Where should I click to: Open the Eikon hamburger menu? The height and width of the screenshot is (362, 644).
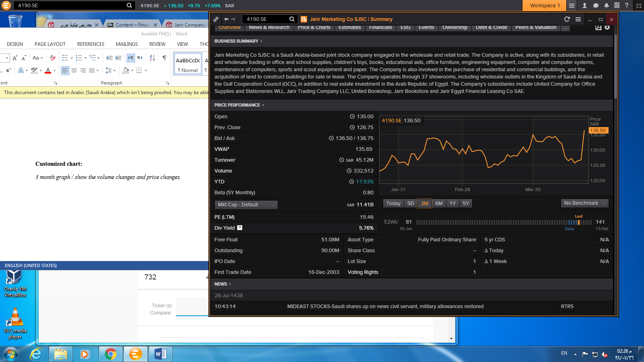[x=578, y=19]
